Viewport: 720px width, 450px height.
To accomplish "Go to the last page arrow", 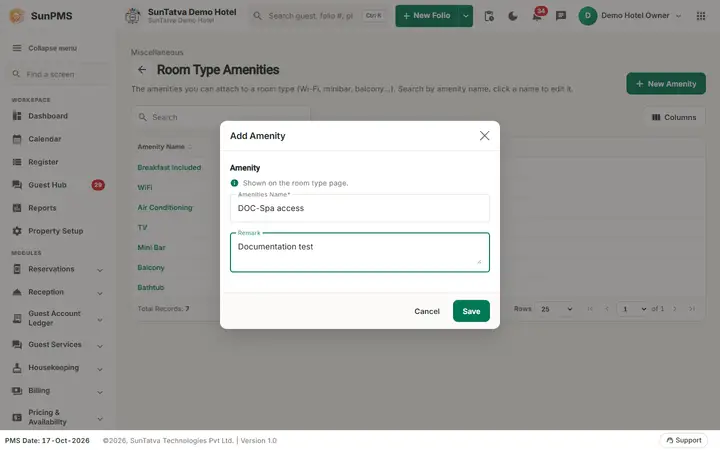I will point(692,309).
